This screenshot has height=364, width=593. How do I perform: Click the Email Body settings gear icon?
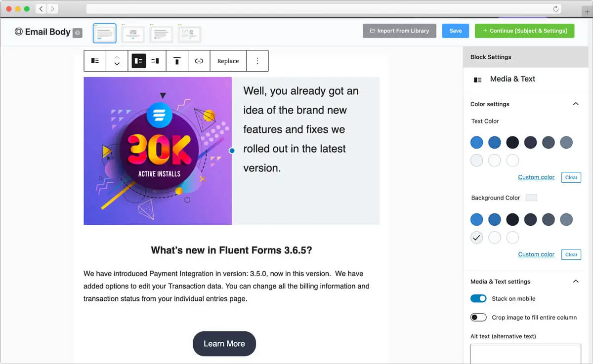[x=77, y=32]
